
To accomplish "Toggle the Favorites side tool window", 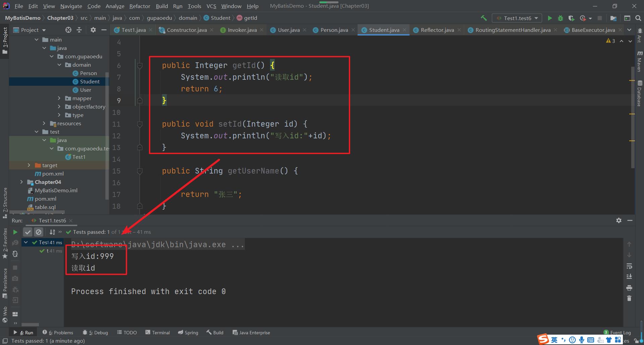I will coord(5,243).
